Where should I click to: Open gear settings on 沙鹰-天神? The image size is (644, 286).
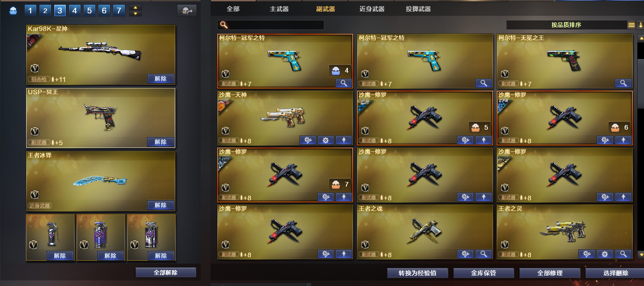(x=326, y=140)
